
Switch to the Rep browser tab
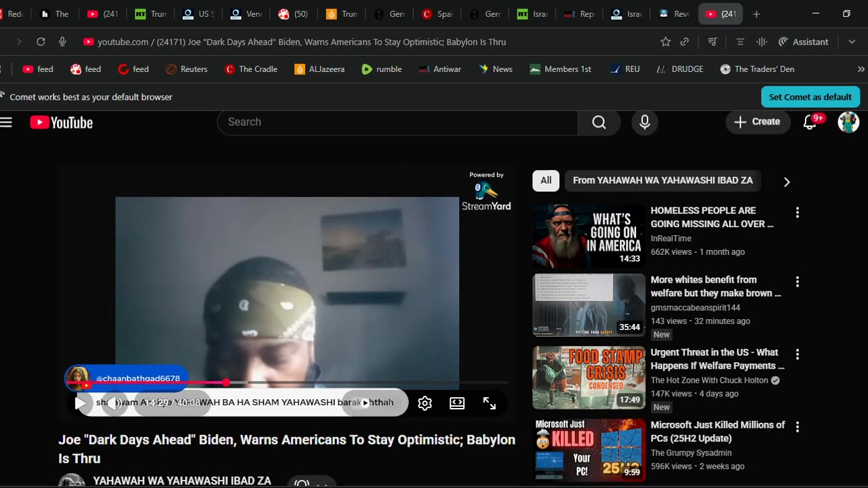(x=580, y=14)
